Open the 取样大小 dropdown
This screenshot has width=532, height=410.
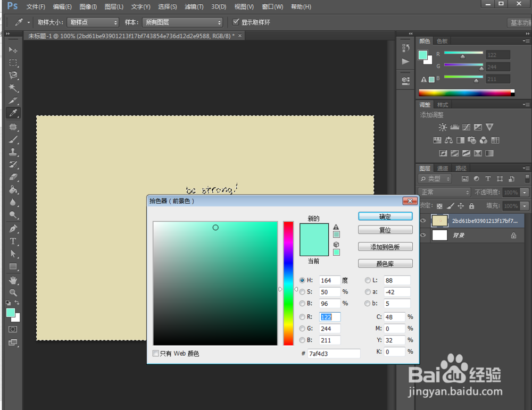93,22
